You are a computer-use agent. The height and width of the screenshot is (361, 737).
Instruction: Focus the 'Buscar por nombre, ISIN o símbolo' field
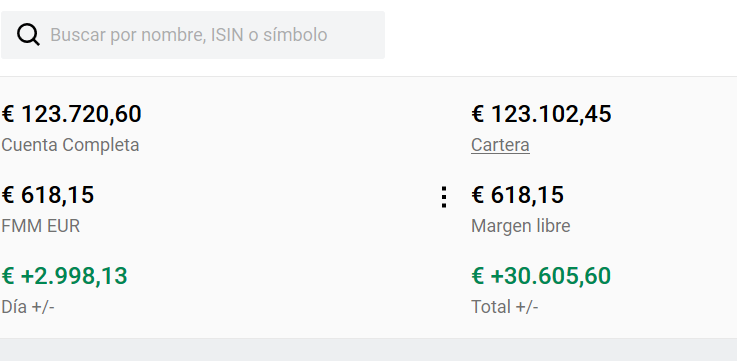point(193,35)
